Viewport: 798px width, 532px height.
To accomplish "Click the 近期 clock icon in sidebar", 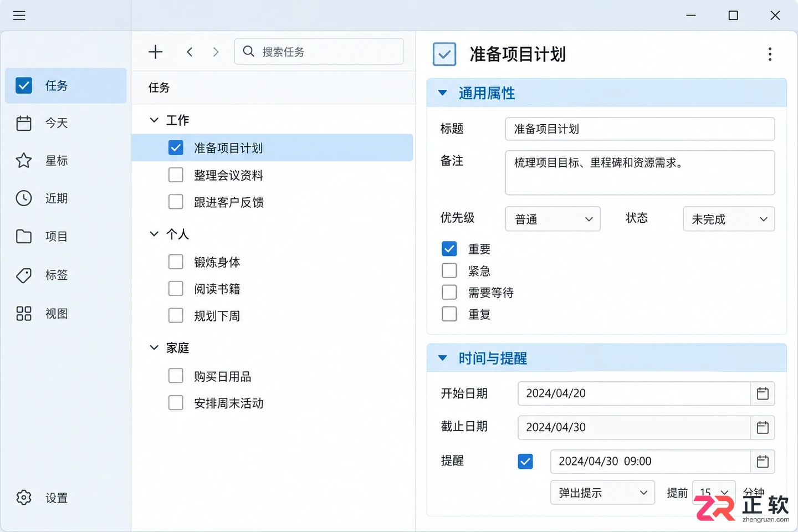I will [x=24, y=198].
